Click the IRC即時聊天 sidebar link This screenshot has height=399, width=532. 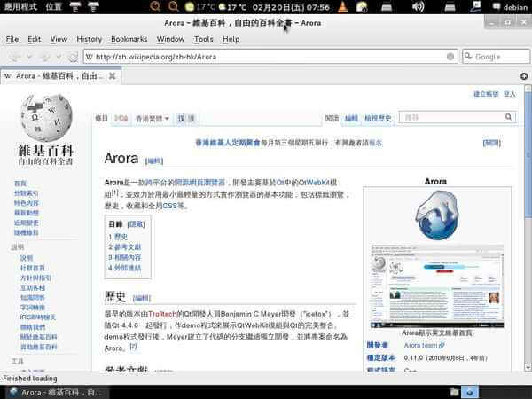pos(37,317)
